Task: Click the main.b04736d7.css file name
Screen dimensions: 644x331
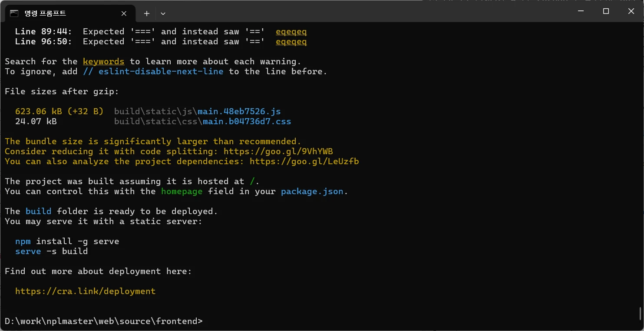Action: (x=247, y=122)
